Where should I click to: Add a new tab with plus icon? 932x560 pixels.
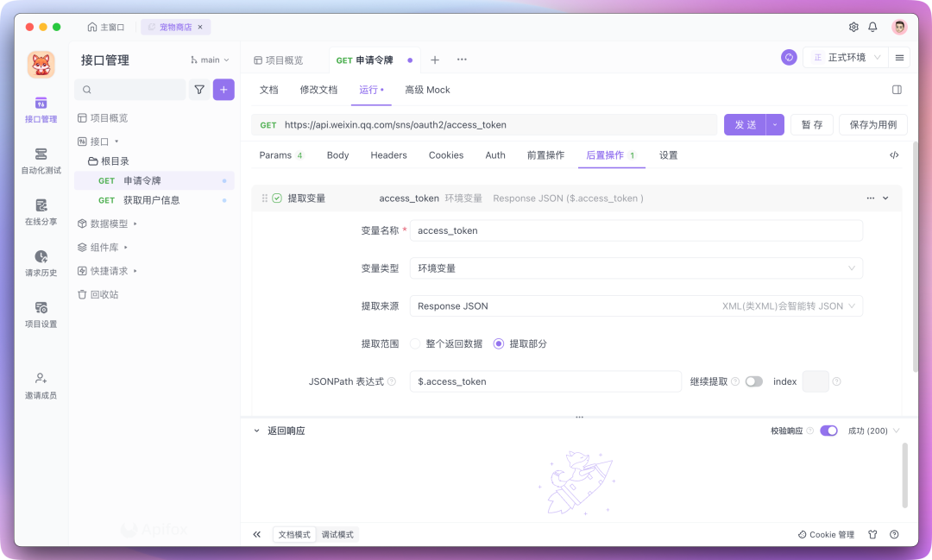[x=434, y=60]
